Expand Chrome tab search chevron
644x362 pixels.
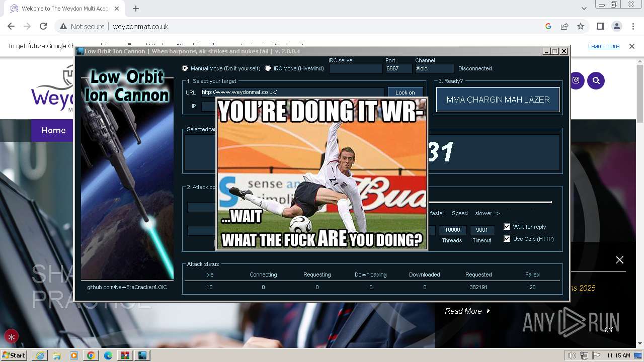pyautogui.click(x=584, y=9)
